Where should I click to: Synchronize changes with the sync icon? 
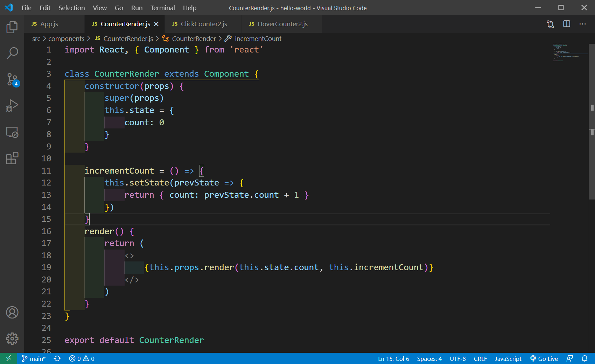(57, 358)
